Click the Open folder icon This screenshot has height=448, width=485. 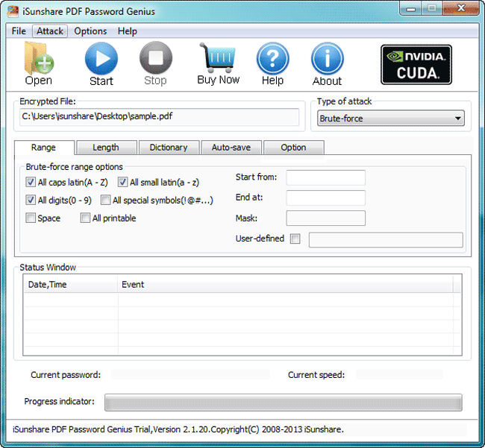[x=39, y=59]
